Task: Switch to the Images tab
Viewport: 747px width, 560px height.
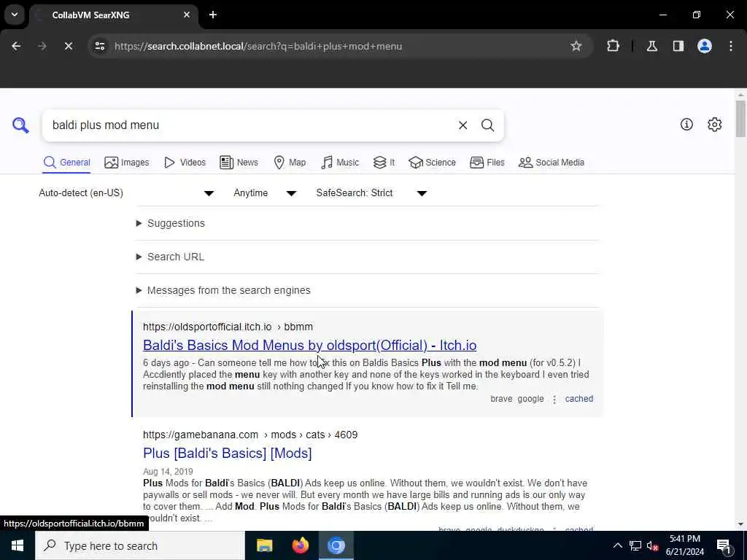Action: pos(127,163)
